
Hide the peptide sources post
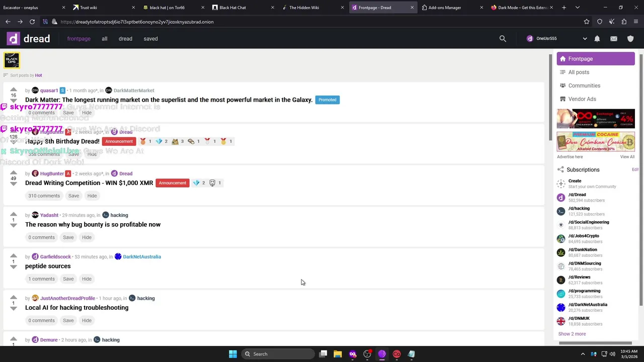[87, 279]
